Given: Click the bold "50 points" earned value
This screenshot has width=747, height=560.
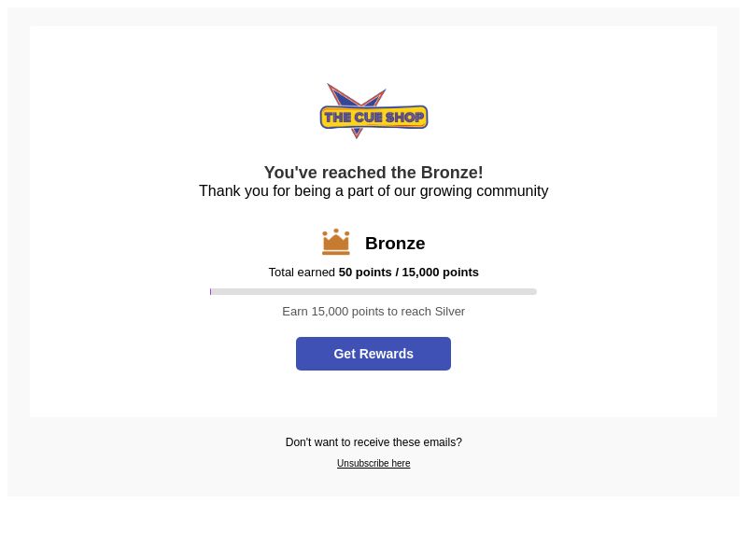Looking at the screenshot, I should click(365, 273).
